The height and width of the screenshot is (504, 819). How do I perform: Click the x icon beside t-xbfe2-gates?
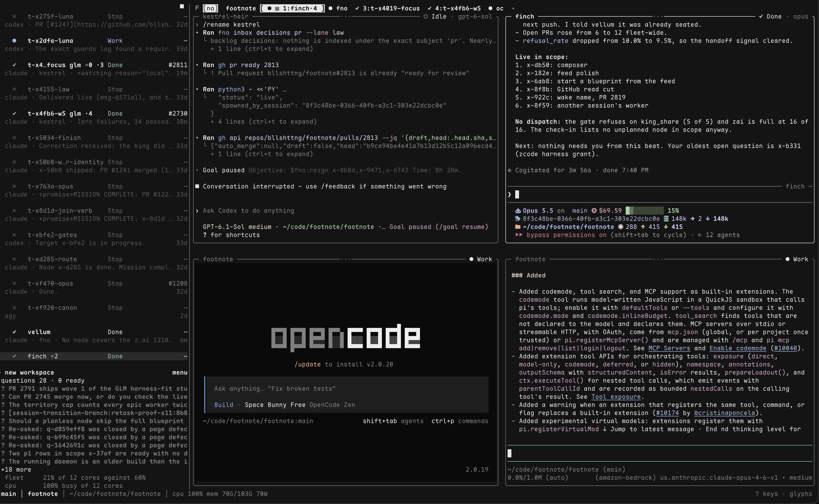(x=14, y=235)
